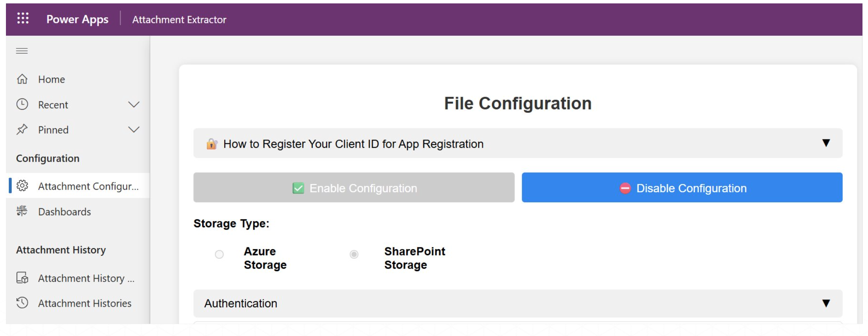Expand the Authentication section arrow
The image size is (868, 336).
click(826, 303)
